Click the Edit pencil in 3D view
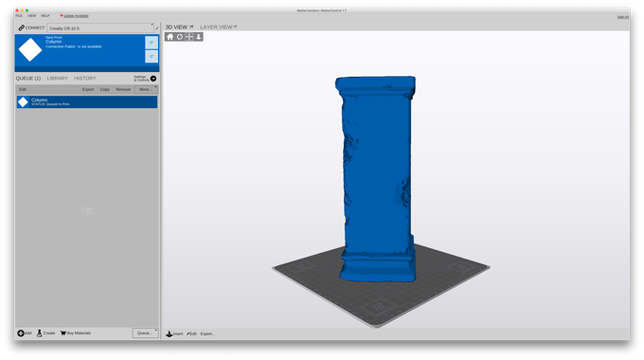This screenshot has width=644, height=360. coord(188,333)
